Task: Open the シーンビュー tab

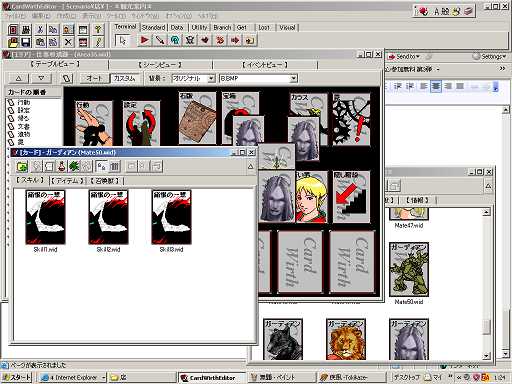Action: click(160, 65)
